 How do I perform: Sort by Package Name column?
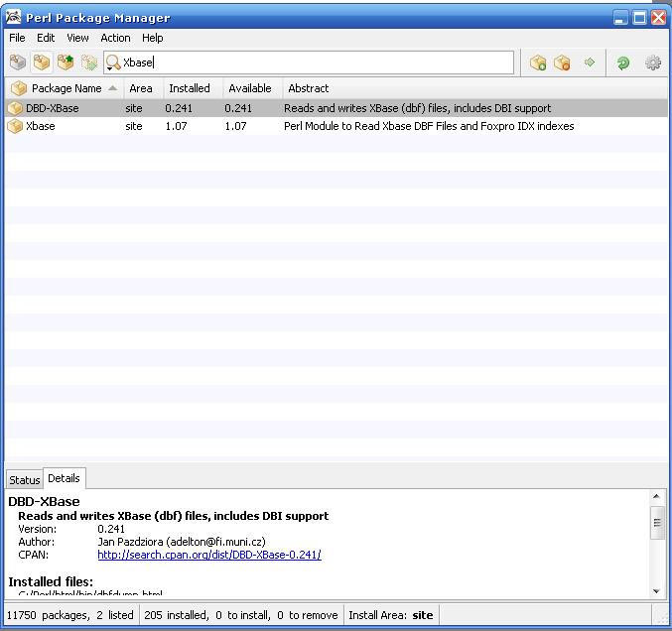(67, 88)
